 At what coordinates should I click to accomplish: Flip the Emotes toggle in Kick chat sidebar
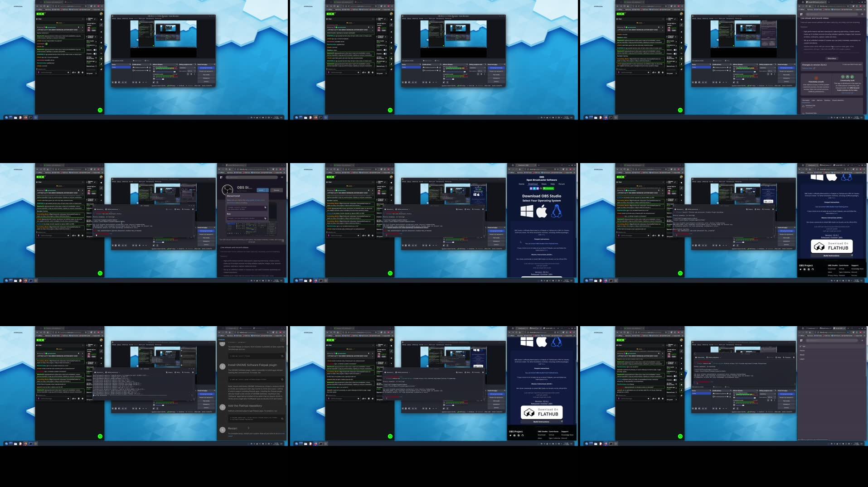pos(95,54)
